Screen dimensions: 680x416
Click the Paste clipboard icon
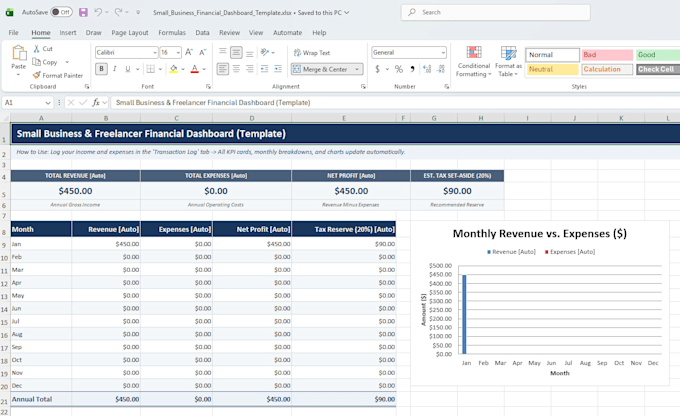coord(19,53)
